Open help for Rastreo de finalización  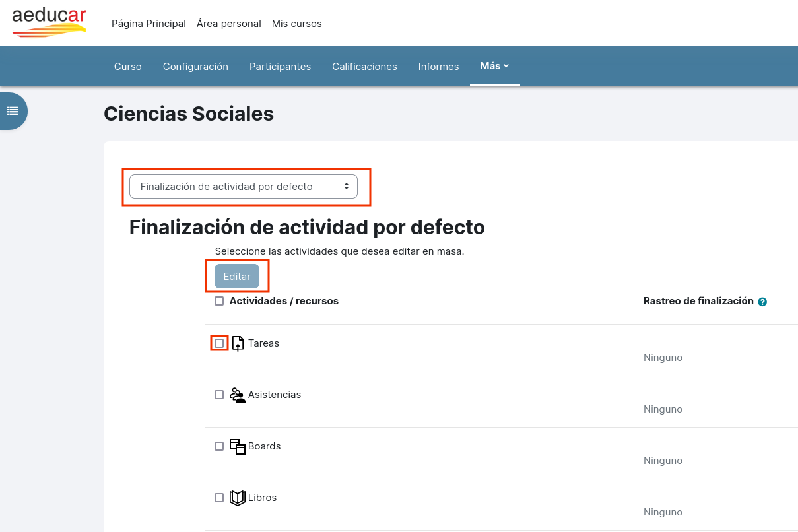point(762,302)
